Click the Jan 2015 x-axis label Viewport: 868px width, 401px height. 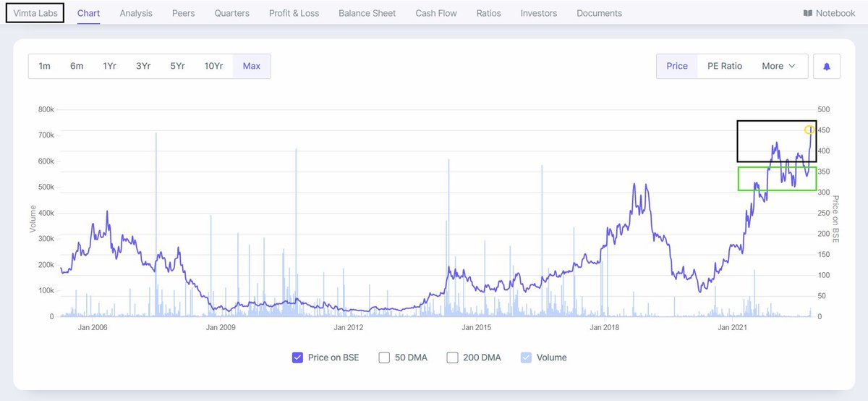[x=477, y=327]
